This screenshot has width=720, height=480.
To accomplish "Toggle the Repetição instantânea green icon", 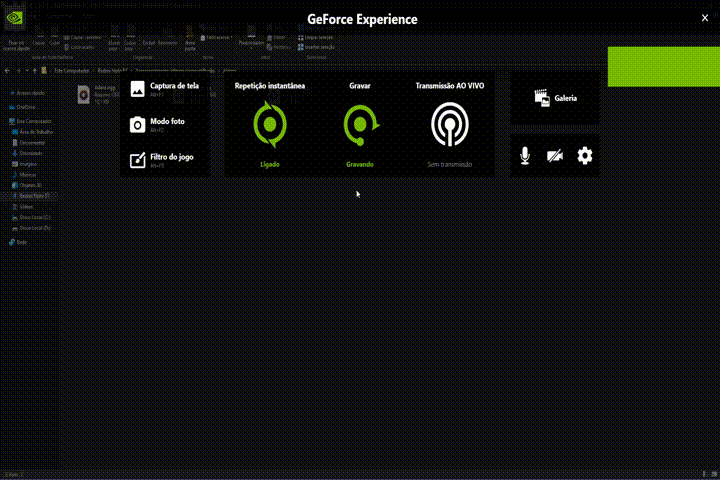I will point(270,124).
